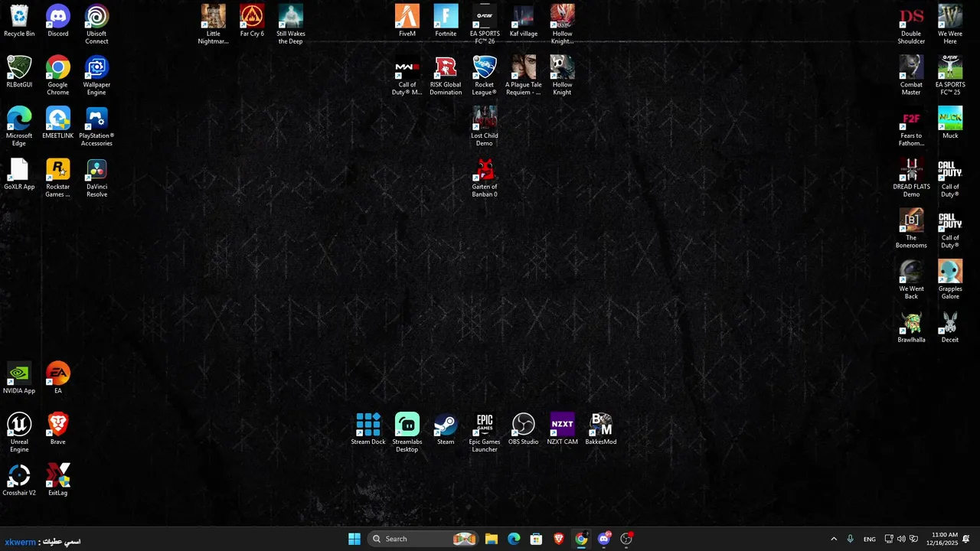This screenshot has height=551, width=980.
Task: Open the ENG language switcher
Action: [x=870, y=539]
